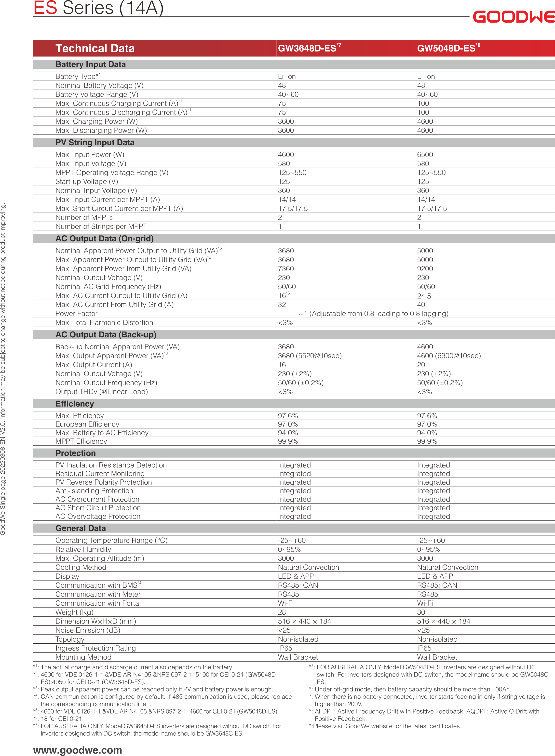Click 'Output THDv (@Linear Load)' label

click(101, 392)
